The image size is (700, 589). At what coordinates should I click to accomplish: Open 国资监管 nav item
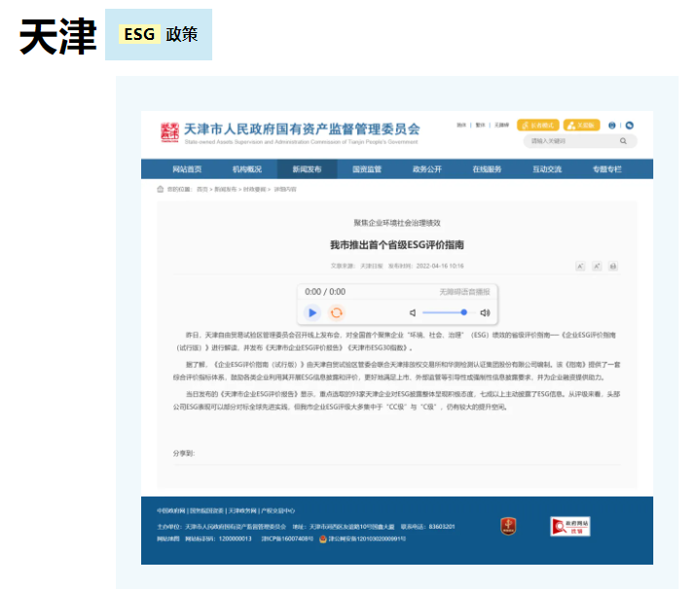[x=367, y=169]
